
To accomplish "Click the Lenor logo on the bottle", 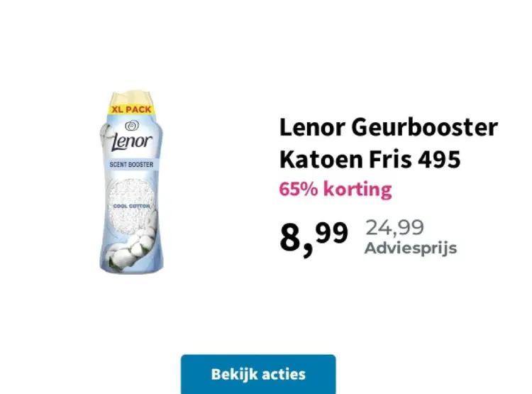I will pyautogui.click(x=133, y=141).
